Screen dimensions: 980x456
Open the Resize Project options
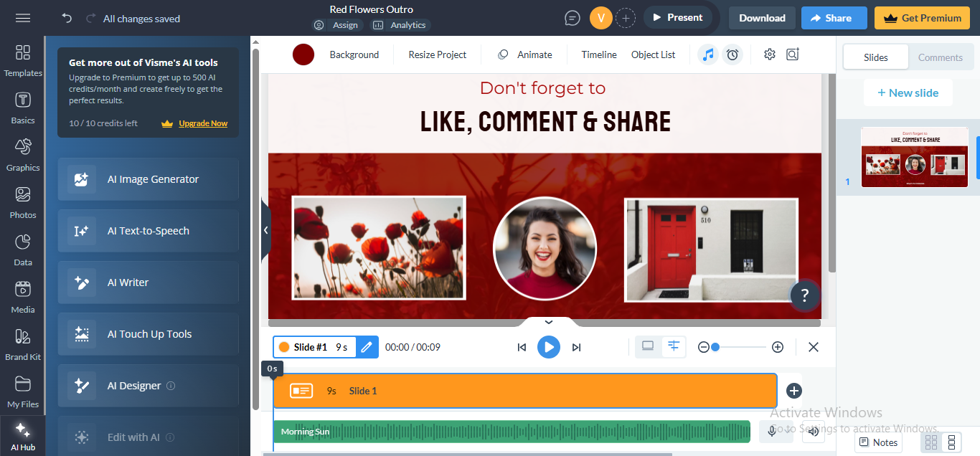(x=437, y=54)
